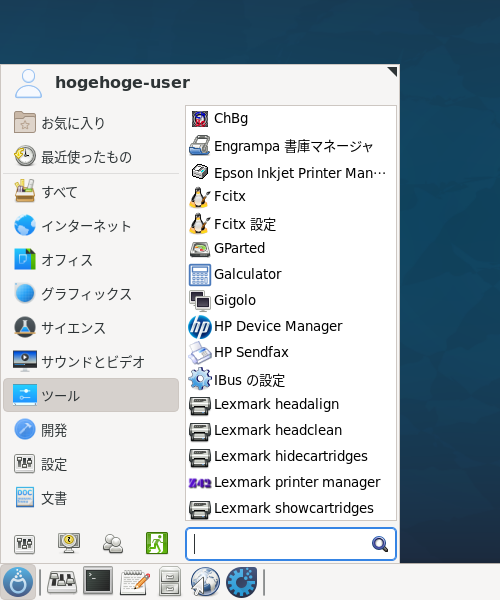The image size is (500, 600).
Task: Select the ツール tools category
Action: pyautogui.click(x=91, y=395)
